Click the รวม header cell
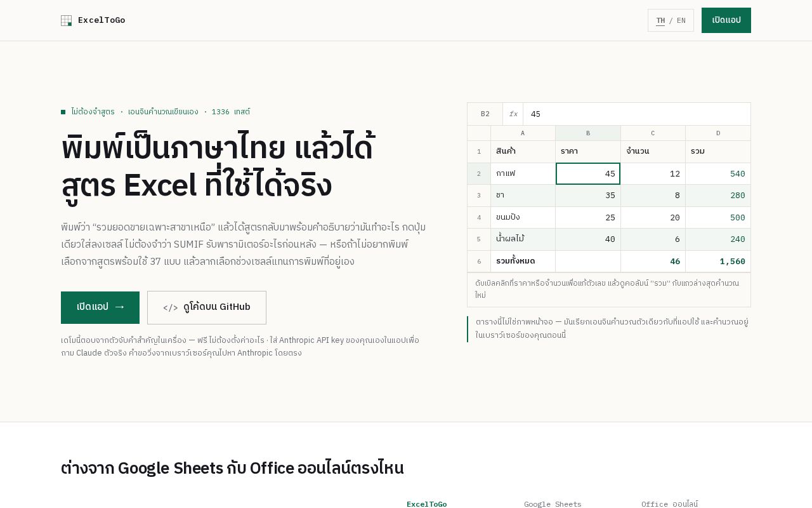The height and width of the screenshot is (508, 812). (x=718, y=152)
